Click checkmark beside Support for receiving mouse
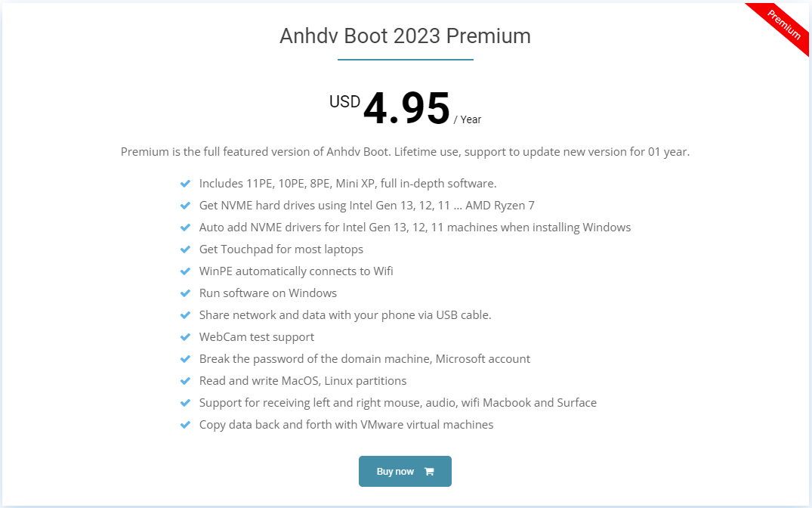Screen dimensions: 812x508 (185, 403)
